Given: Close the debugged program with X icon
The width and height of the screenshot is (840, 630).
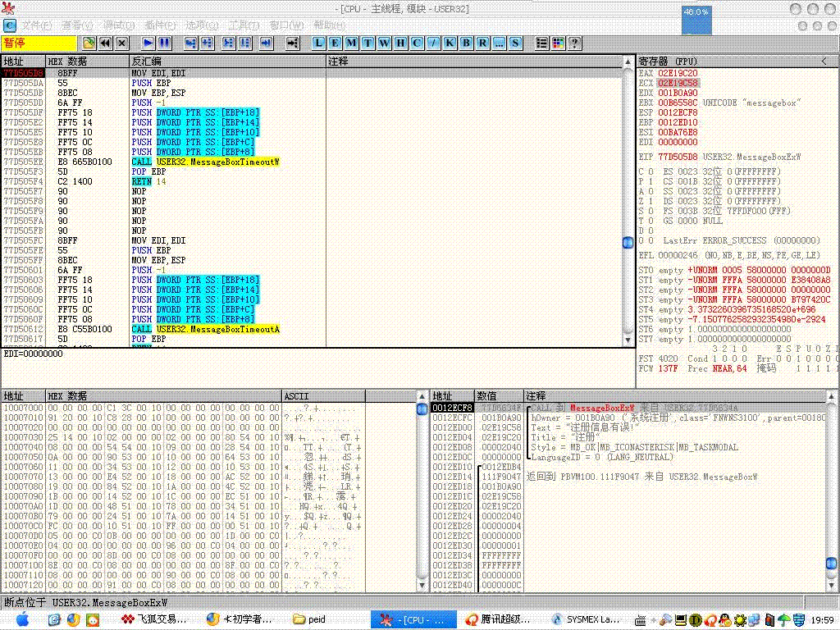Looking at the screenshot, I should [x=121, y=43].
